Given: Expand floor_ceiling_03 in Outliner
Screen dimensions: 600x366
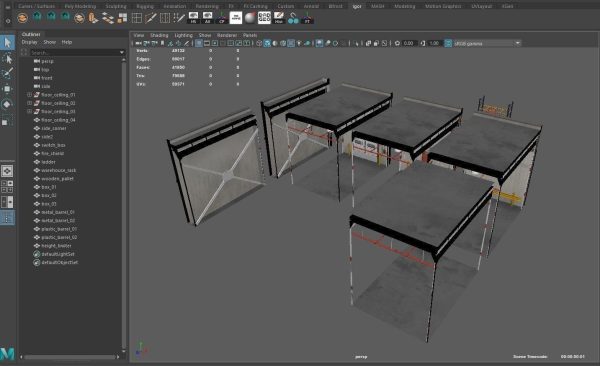Looking at the screenshot, I should [x=29, y=111].
